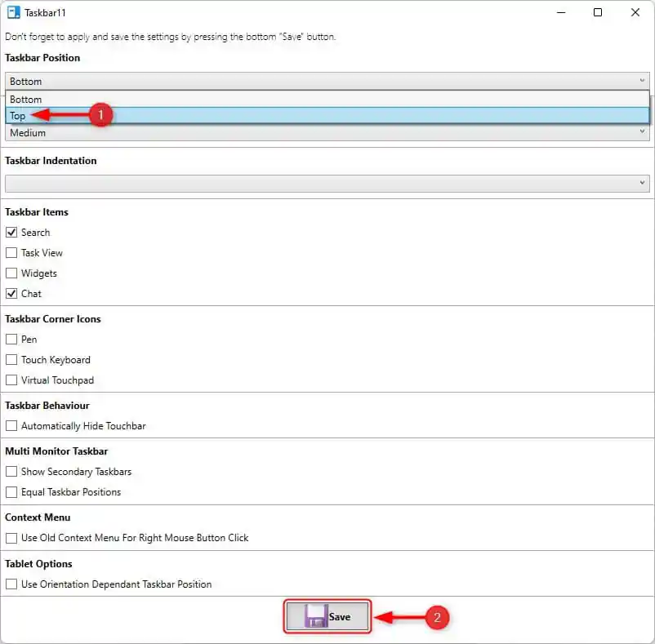This screenshot has width=655, height=644.
Task: Click the Taskbar Behaviour heading
Action: (x=47, y=406)
